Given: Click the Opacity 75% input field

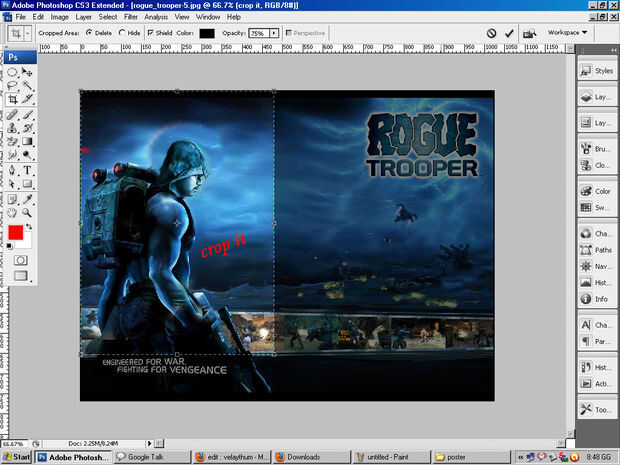Looking at the screenshot, I should (259, 33).
